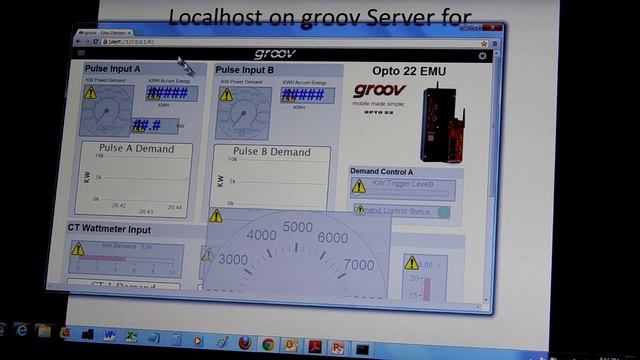Click the Pulse Input A warning icon

tap(91, 93)
